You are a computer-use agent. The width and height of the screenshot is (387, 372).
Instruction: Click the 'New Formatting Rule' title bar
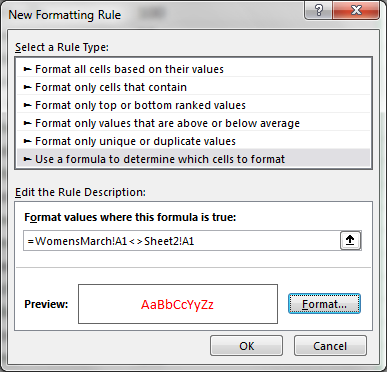65,15
